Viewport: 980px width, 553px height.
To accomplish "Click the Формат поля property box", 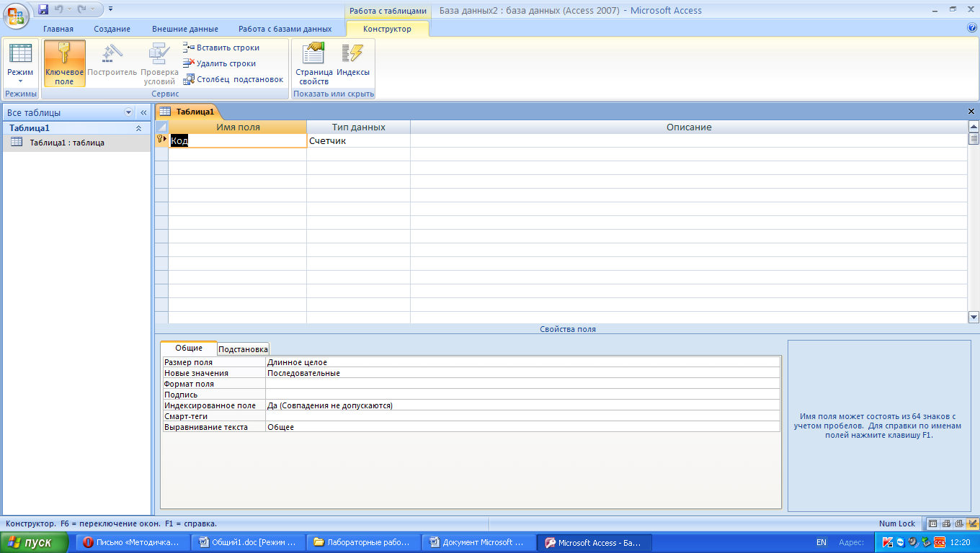I will 522,384.
